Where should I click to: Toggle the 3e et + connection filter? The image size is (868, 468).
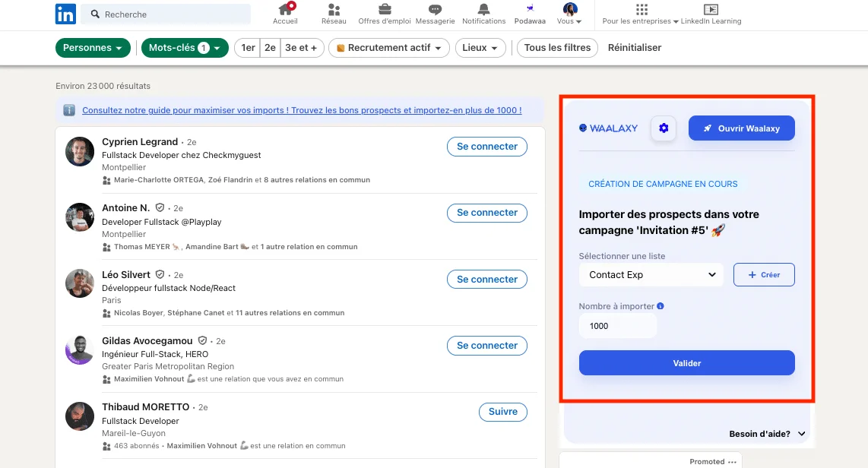coord(302,48)
